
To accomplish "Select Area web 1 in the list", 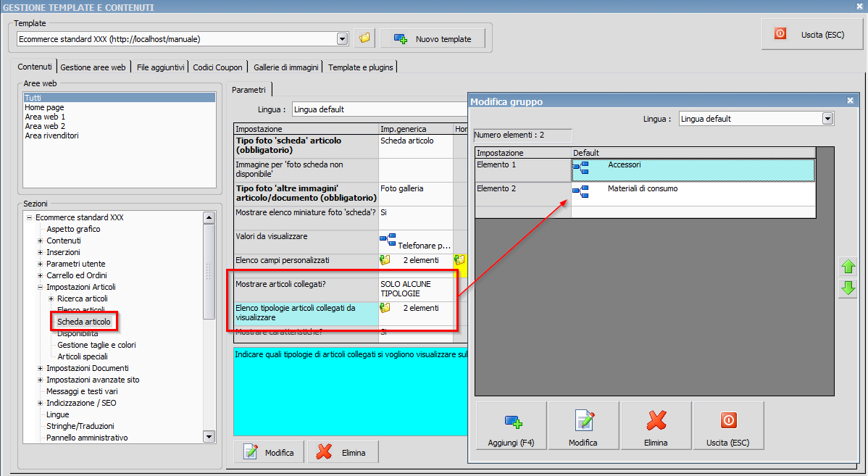I will [x=45, y=117].
